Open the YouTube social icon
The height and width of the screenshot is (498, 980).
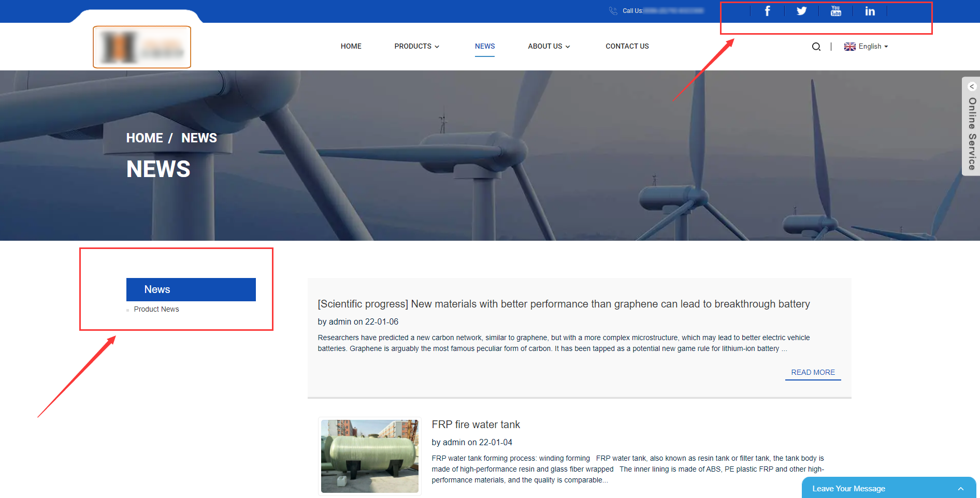(x=835, y=11)
